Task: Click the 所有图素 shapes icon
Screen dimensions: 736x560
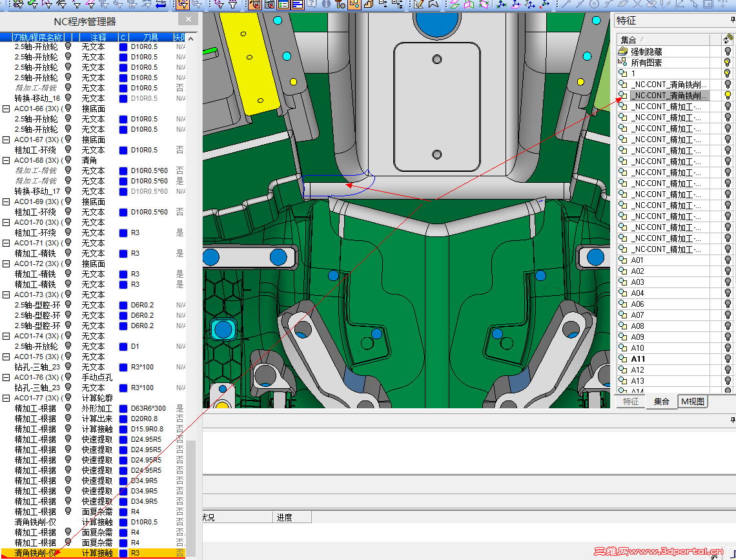Action: (623, 62)
